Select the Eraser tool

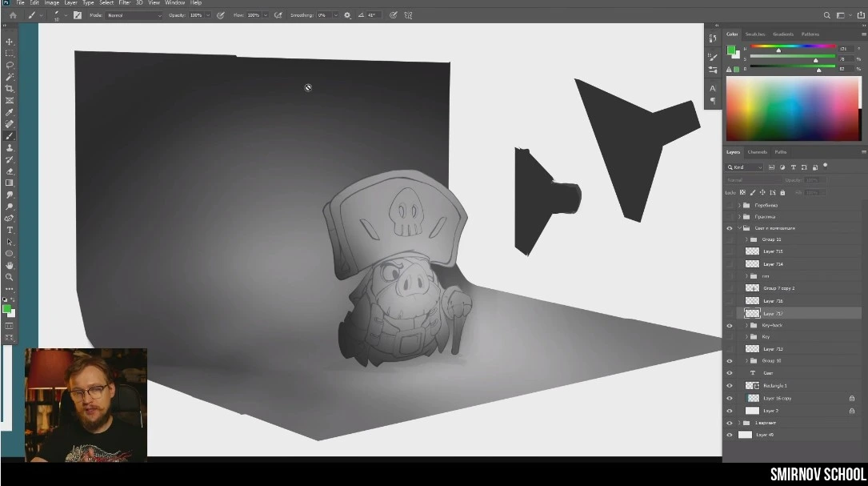coord(10,171)
